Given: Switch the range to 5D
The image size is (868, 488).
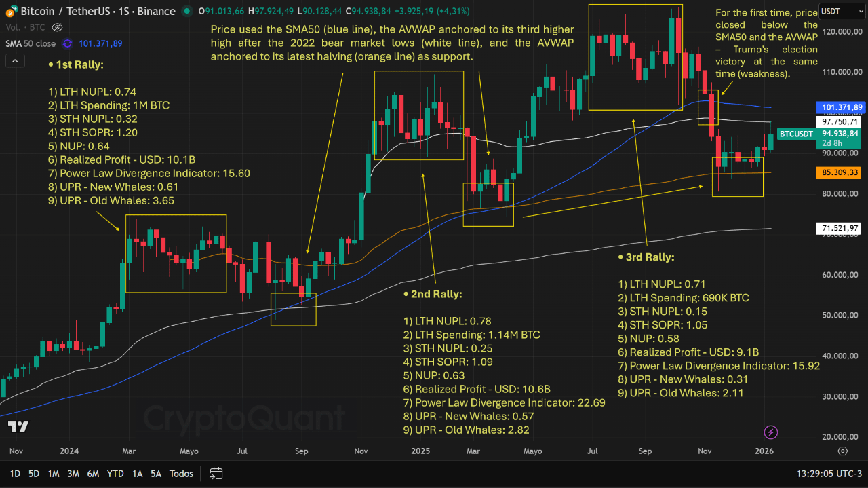Looking at the screenshot, I should 33,474.
